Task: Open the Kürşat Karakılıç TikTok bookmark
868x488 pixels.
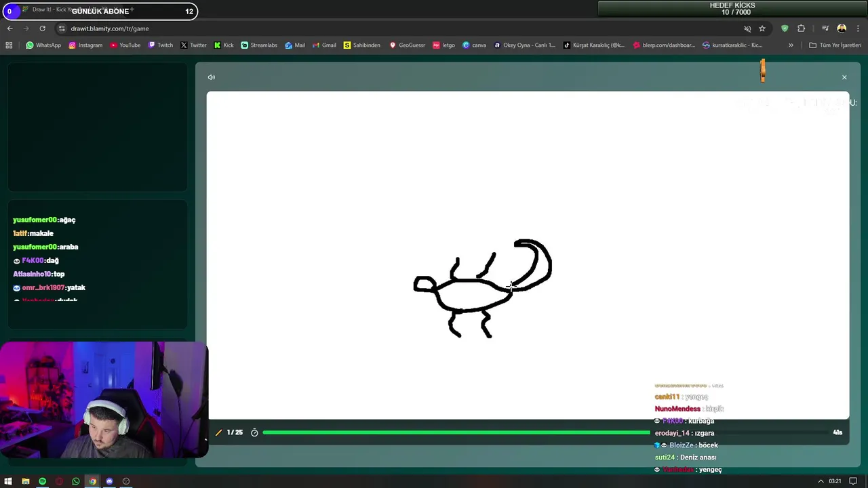Action: coord(593,45)
